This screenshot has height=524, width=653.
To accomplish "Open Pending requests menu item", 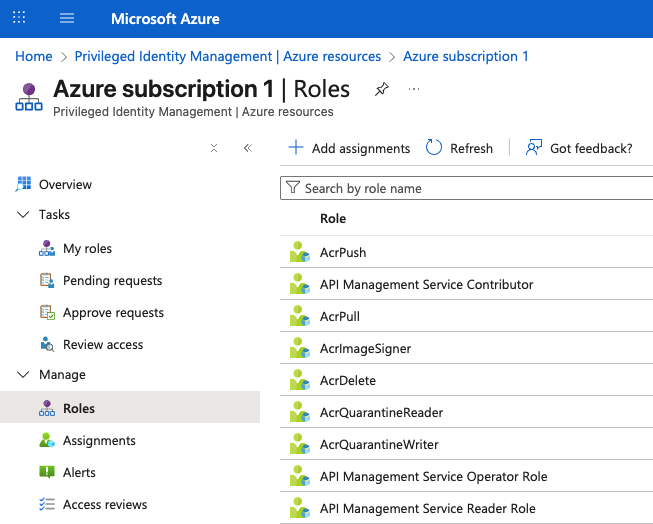I will (112, 281).
